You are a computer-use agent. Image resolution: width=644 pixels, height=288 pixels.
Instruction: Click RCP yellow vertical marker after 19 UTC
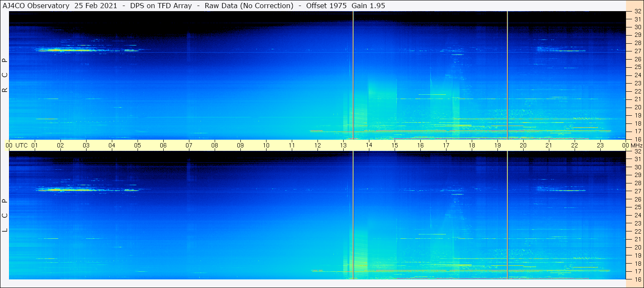point(507,75)
